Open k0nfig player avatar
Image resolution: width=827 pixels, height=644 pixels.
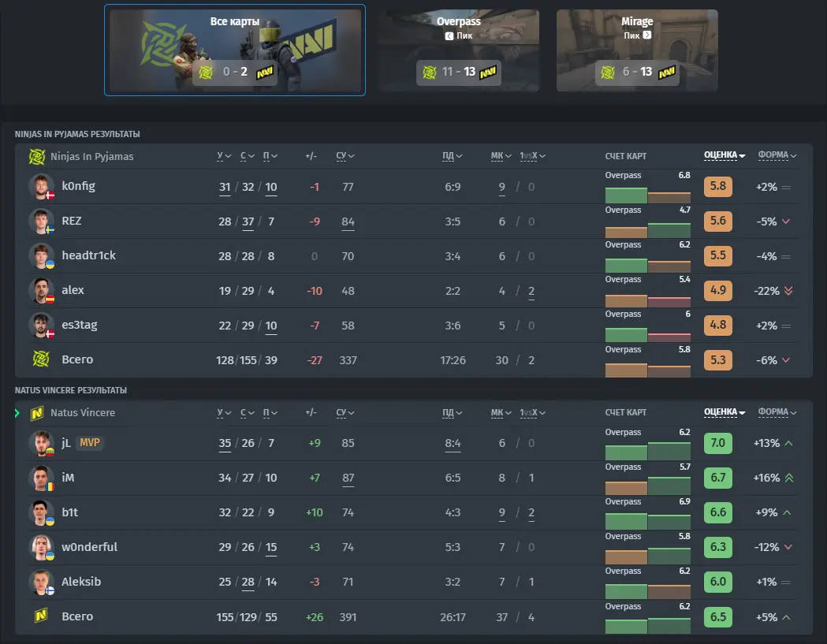41,186
